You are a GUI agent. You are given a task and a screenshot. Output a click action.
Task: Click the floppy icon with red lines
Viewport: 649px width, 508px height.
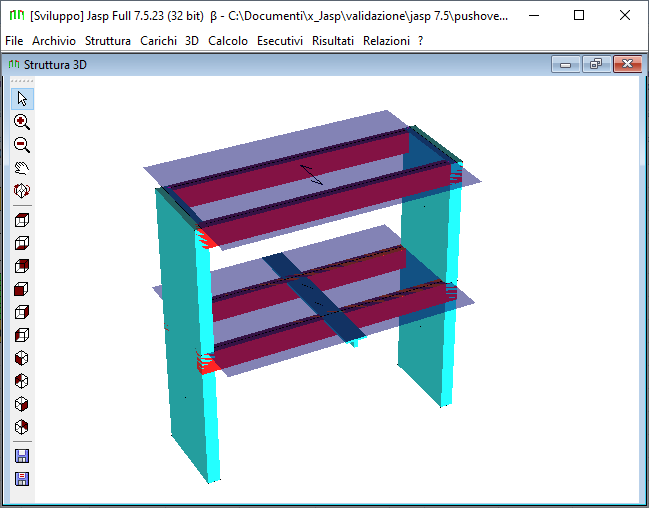(x=22, y=479)
